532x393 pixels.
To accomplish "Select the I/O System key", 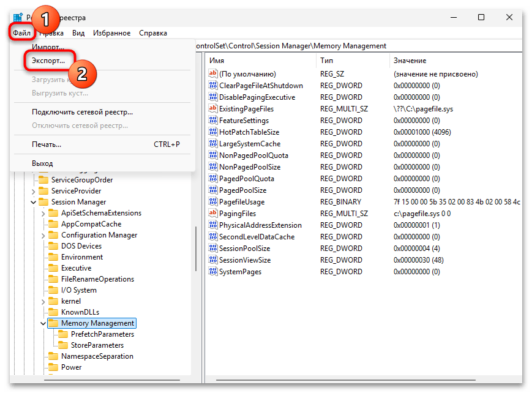I will [x=79, y=290].
